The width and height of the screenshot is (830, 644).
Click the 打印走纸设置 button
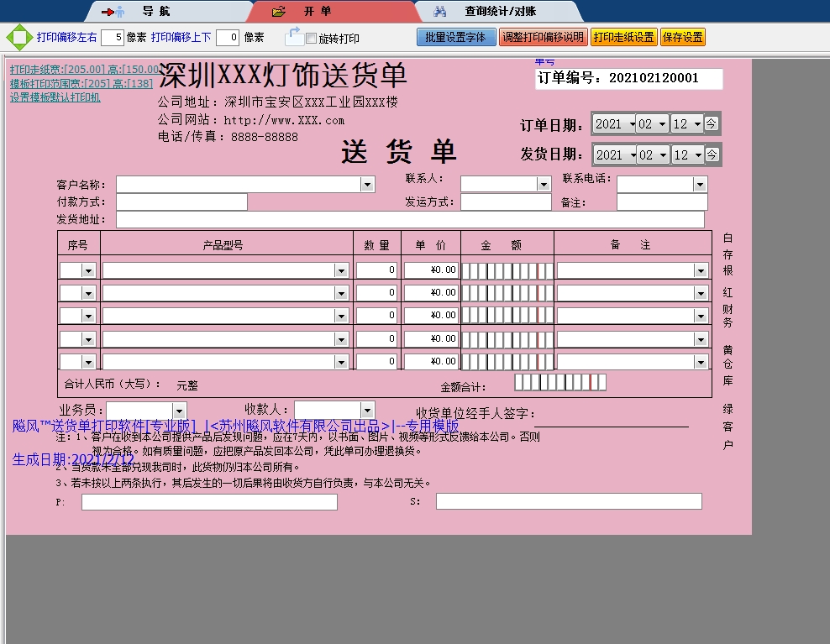click(622, 37)
